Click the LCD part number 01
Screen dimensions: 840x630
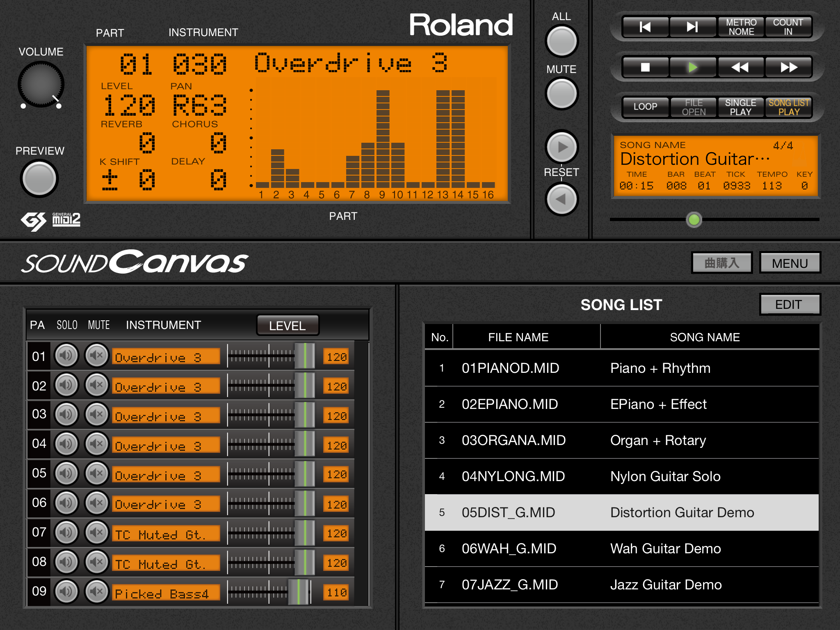pos(136,64)
